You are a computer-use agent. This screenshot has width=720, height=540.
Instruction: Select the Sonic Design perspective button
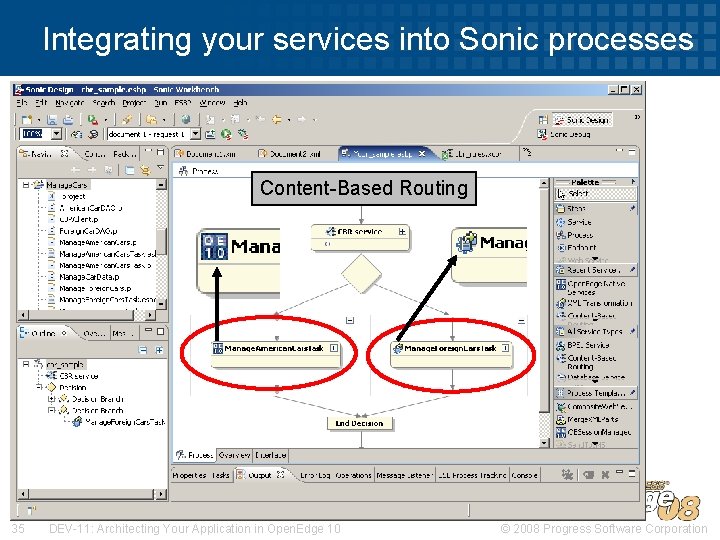(582, 120)
